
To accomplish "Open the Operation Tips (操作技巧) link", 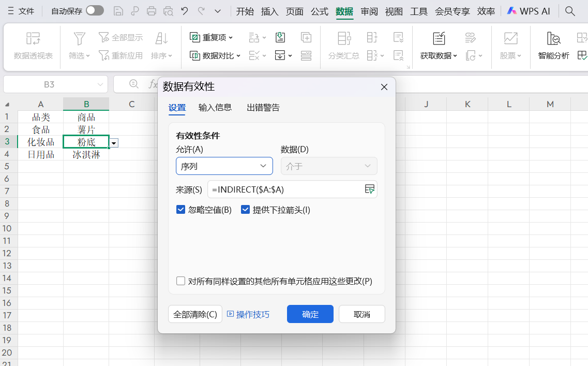I will click(x=248, y=314).
